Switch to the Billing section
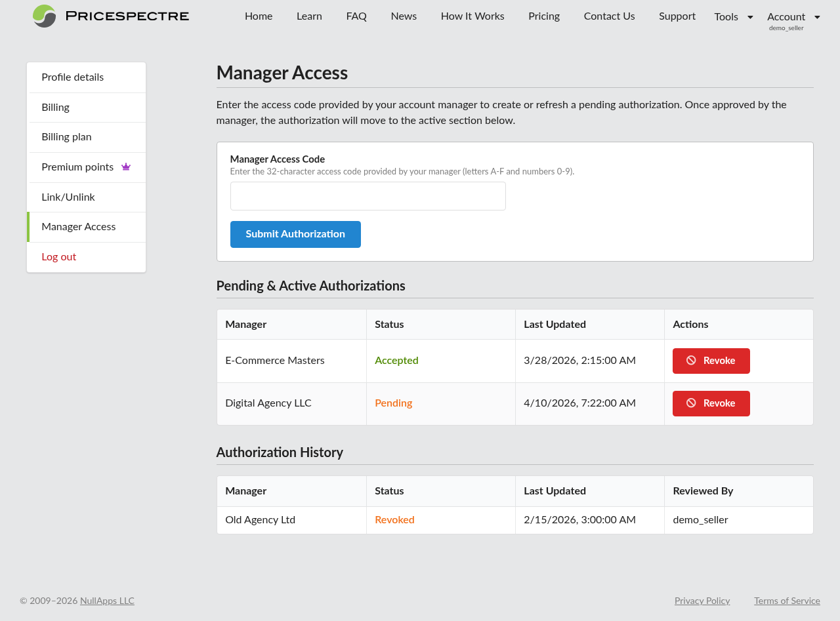This screenshot has width=840, height=621. tap(55, 107)
